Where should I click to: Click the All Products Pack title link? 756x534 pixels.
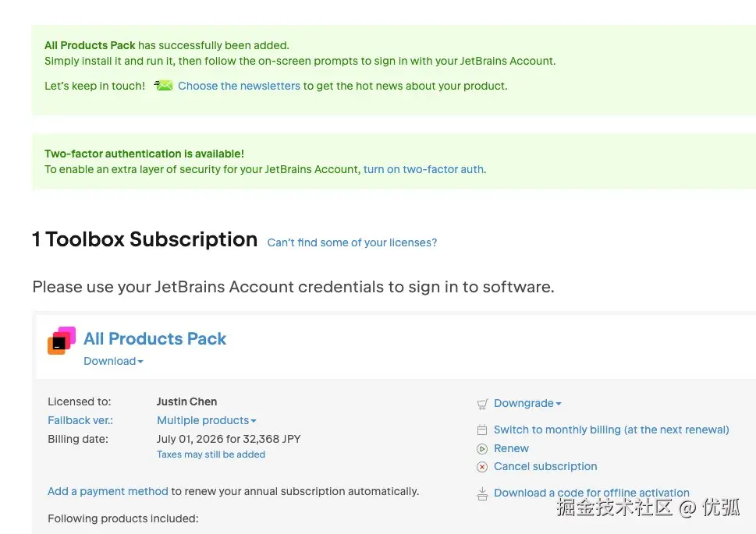[155, 338]
